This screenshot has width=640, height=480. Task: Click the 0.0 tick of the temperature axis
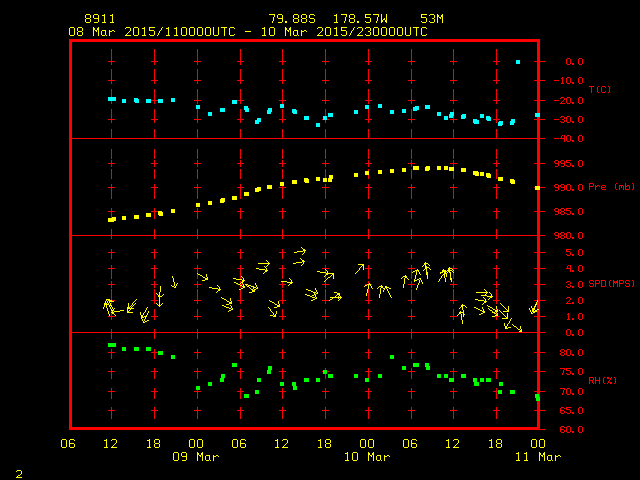(x=574, y=62)
